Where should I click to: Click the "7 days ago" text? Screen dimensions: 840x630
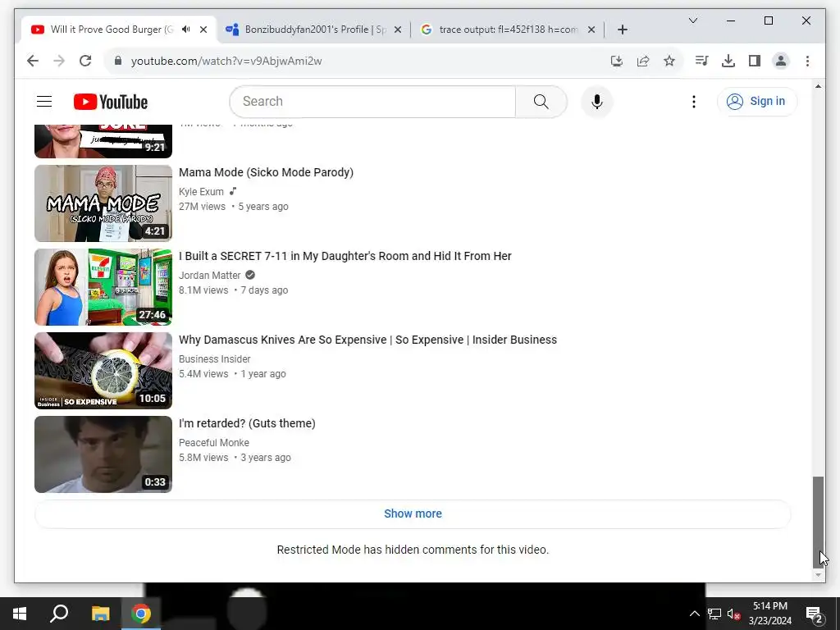coord(264,290)
